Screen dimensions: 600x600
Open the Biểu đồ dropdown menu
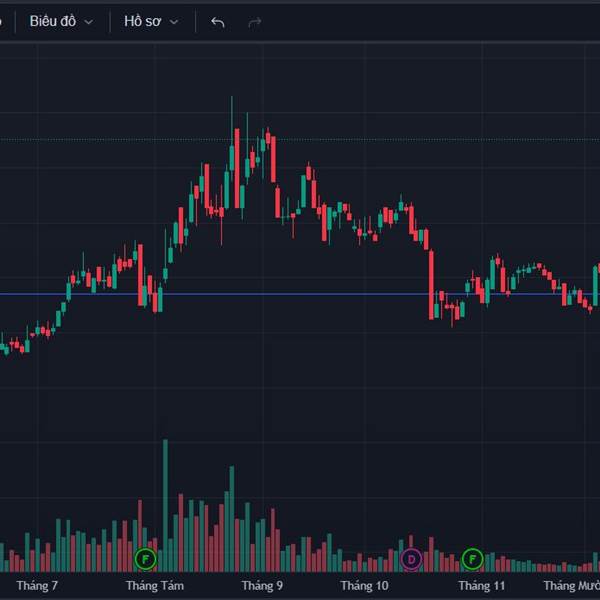[x=61, y=21]
